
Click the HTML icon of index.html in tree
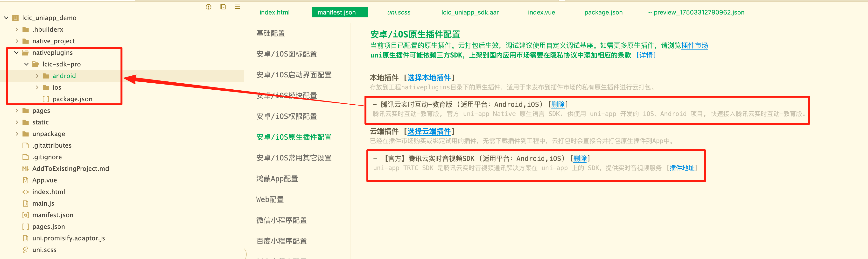point(26,192)
